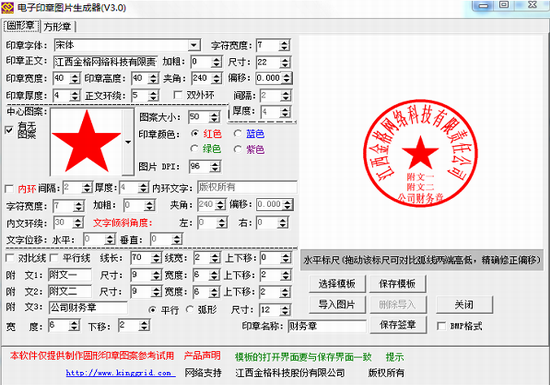Increase the 图片 DPI spinner value
The width and height of the screenshot is (550, 385).
[215, 163]
